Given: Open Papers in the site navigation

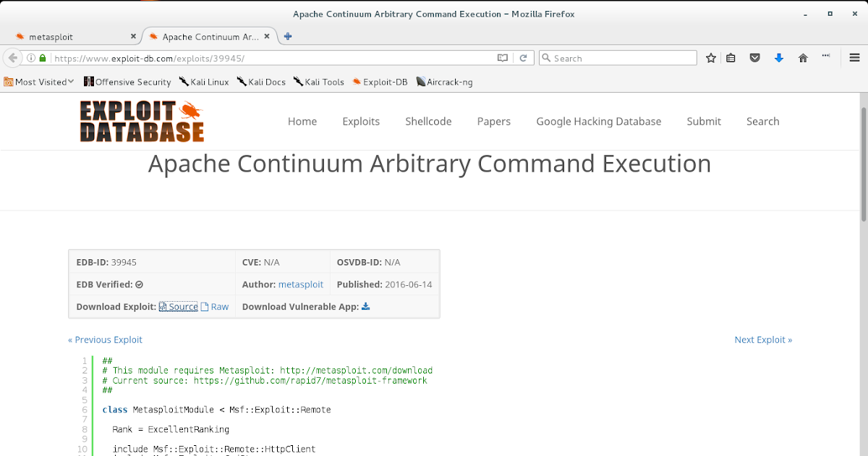Looking at the screenshot, I should (494, 122).
